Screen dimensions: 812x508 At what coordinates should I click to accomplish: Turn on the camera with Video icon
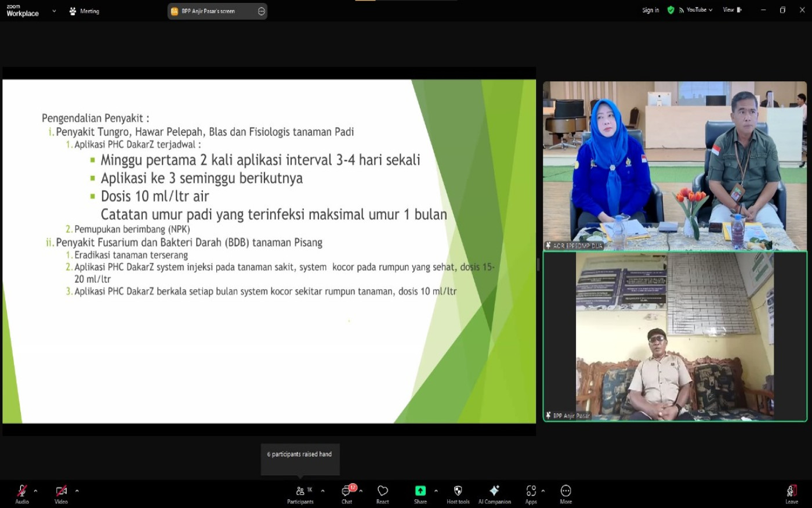[x=61, y=491]
